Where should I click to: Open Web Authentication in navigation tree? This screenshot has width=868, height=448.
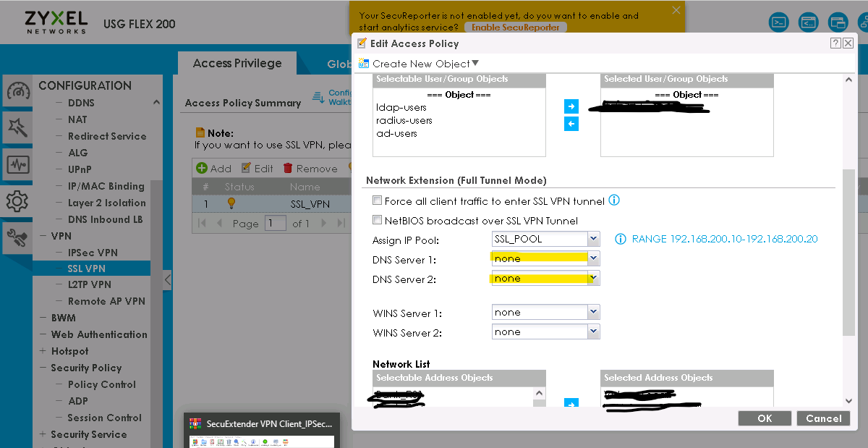[99, 334]
